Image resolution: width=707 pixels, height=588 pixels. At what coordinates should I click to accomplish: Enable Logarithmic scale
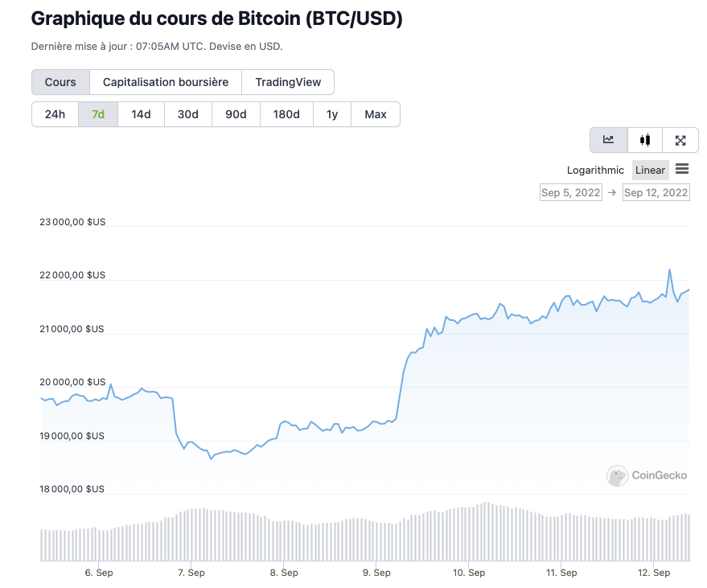click(595, 170)
